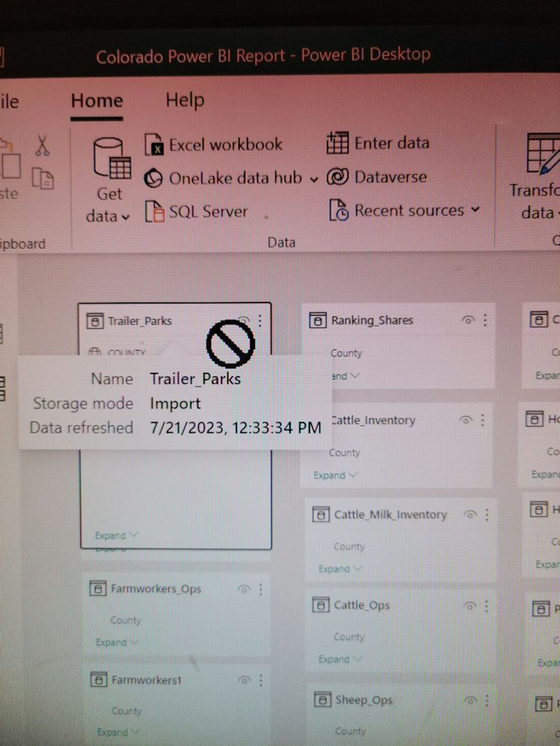Toggle visibility of Cattle_Milk_Inventory table

(x=470, y=514)
